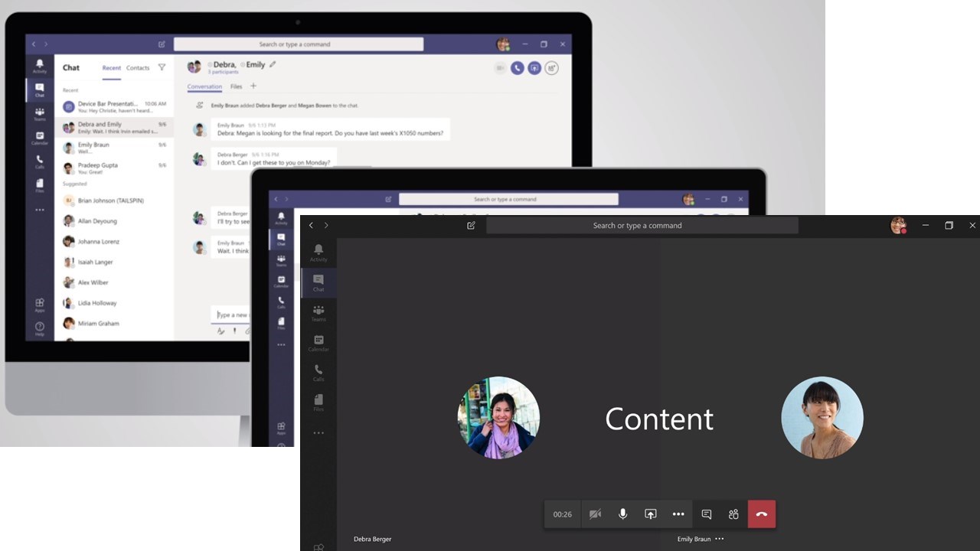Open the Pradeep Gupta chat
980x551 pixels.
coord(114,168)
